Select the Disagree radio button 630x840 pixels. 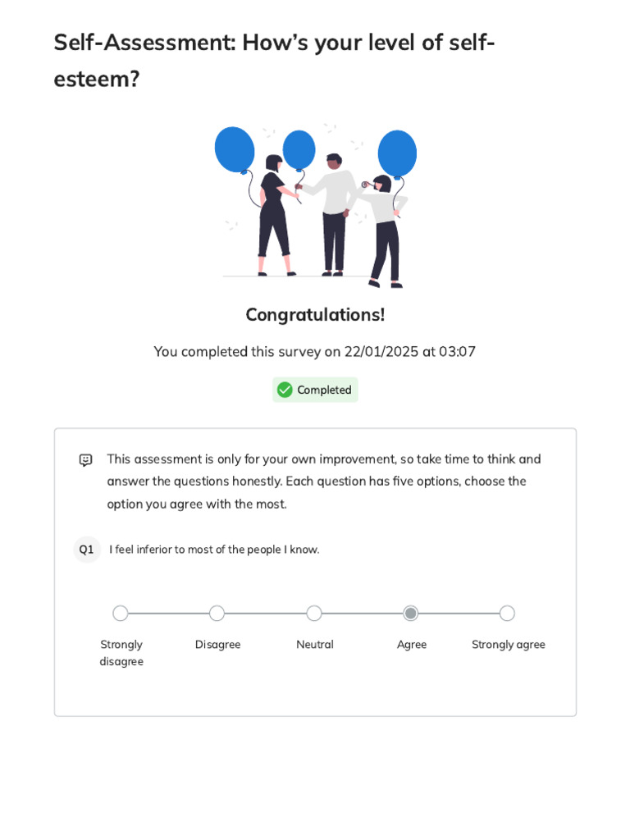click(217, 614)
